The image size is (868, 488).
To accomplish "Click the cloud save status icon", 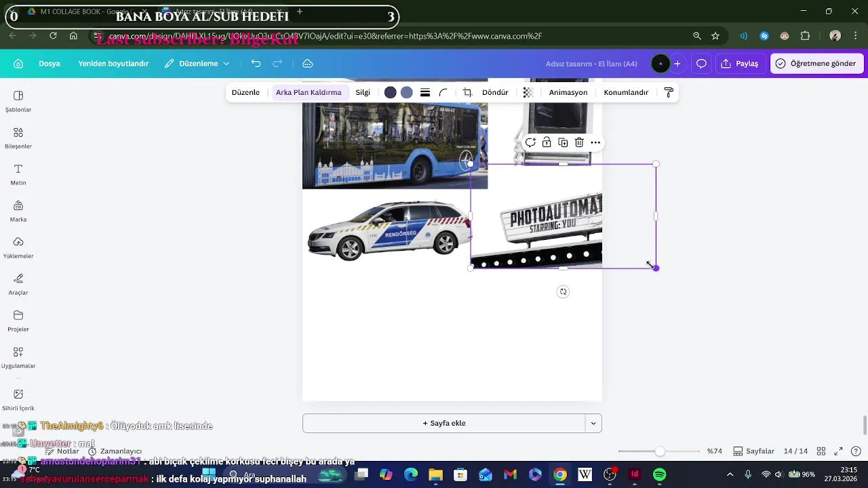I will click(307, 64).
